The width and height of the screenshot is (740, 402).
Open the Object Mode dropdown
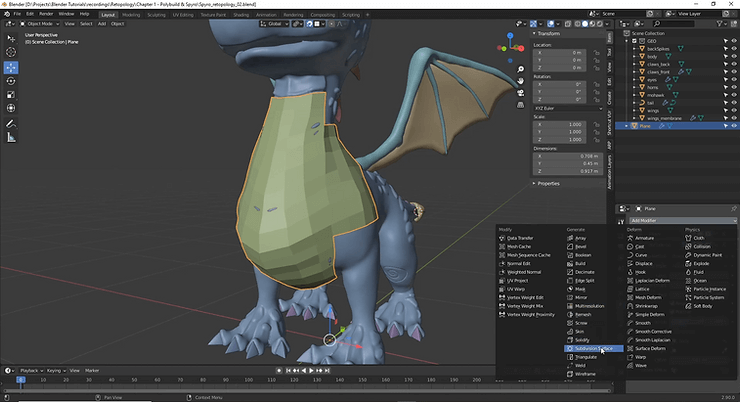point(40,24)
